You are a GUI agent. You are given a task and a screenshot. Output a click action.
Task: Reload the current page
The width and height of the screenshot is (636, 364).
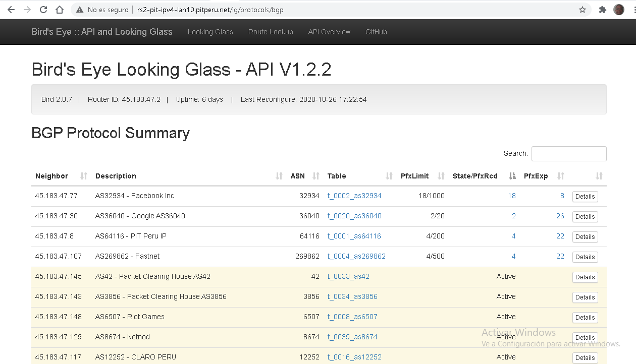(x=43, y=10)
